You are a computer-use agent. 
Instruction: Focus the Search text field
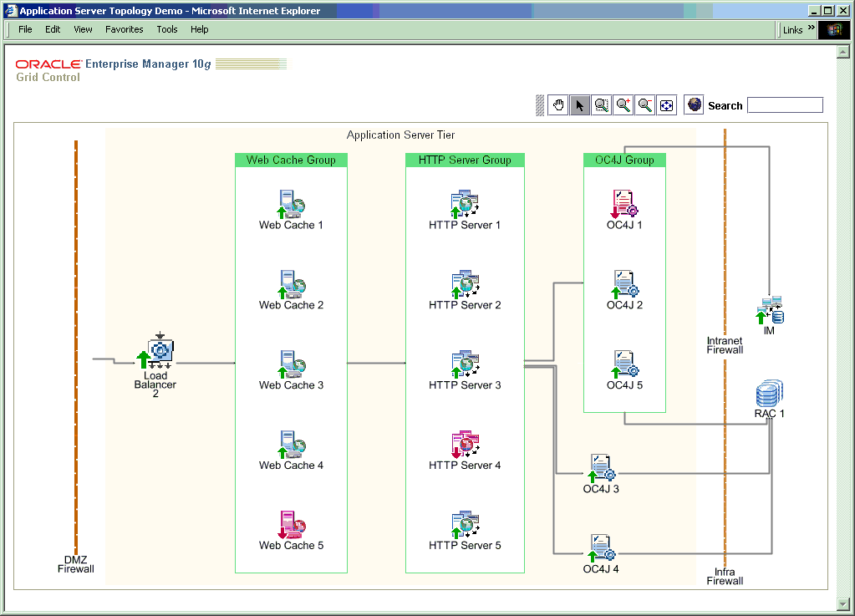click(785, 105)
